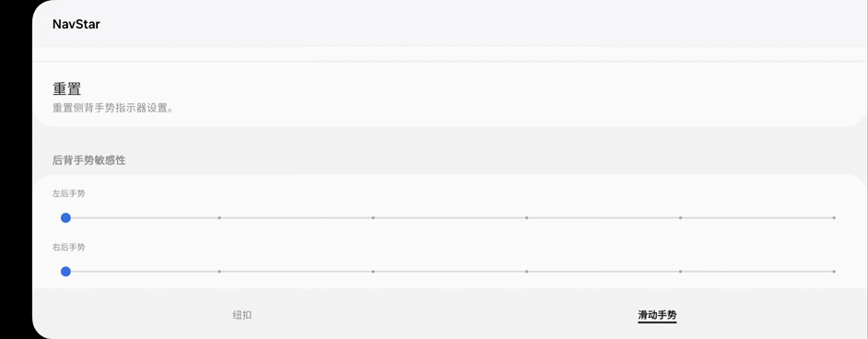Set 左后手势 slider to second tick
The image size is (868, 339).
click(219, 218)
